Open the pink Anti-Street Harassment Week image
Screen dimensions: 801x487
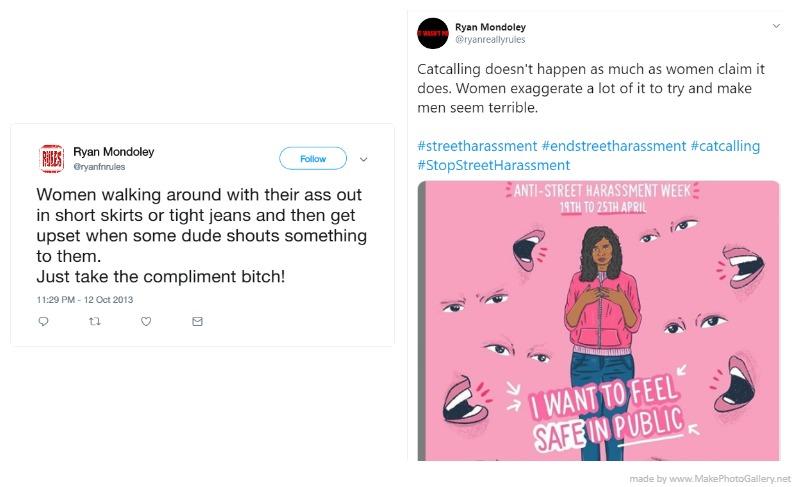coord(598,320)
